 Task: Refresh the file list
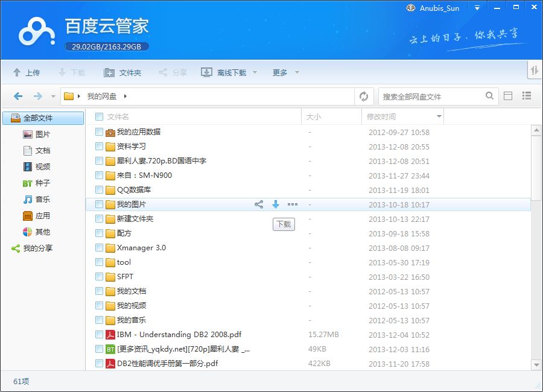click(x=364, y=96)
